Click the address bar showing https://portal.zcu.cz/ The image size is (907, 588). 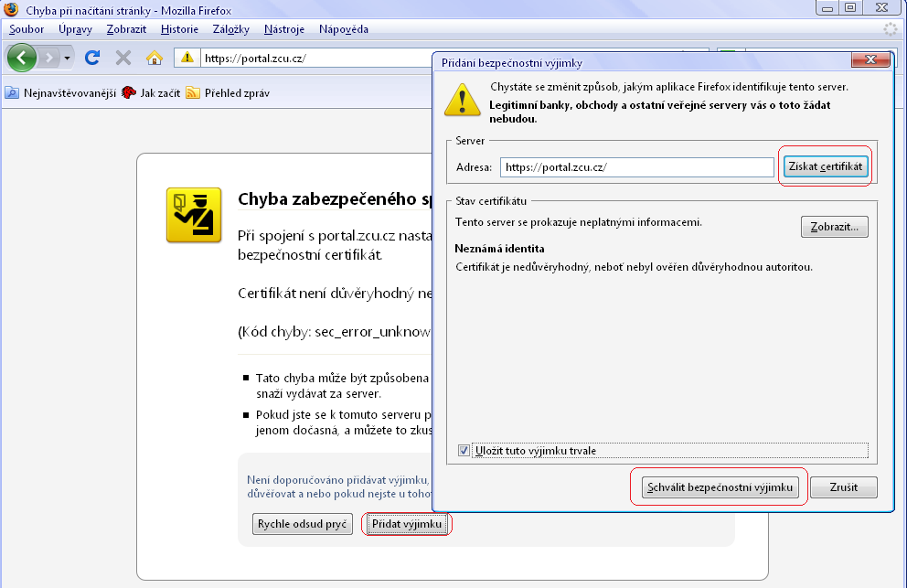pyautogui.click(x=315, y=58)
